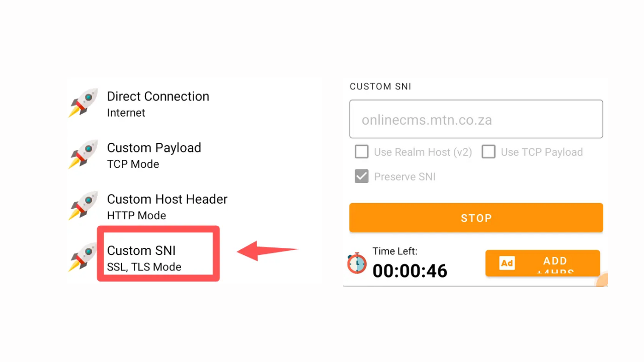Click the CUSTOM SNI section heading
The image size is (644, 362).
tap(380, 86)
